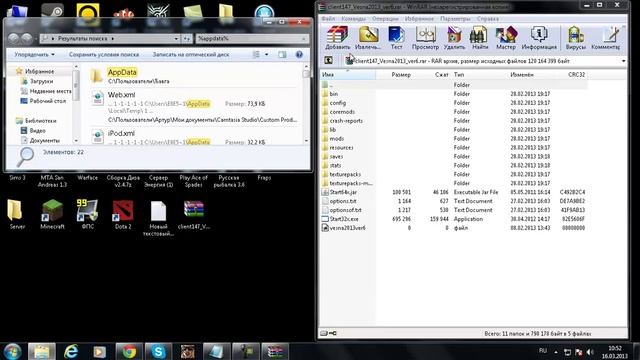Click the Вирусы (Virus scan) icon
This screenshot has height=360, width=640.
coord(576,38)
